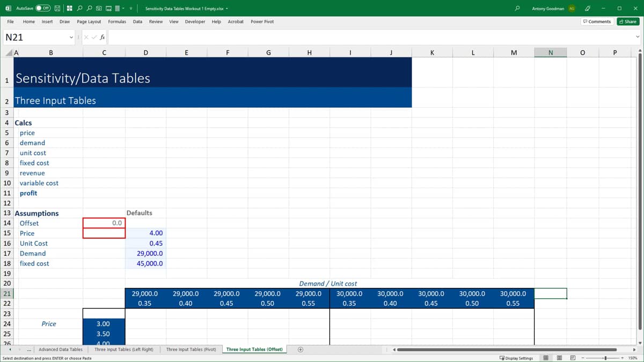Click the next-sheet arrow in the sheet navigation
The width and height of the screenshot is (644, 362).
[20, 350]
